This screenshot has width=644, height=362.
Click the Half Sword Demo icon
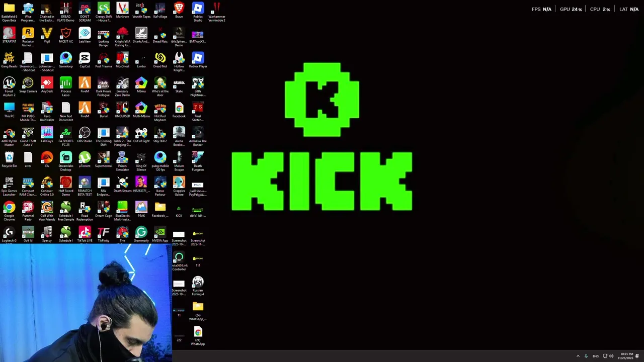pos(66,187)
